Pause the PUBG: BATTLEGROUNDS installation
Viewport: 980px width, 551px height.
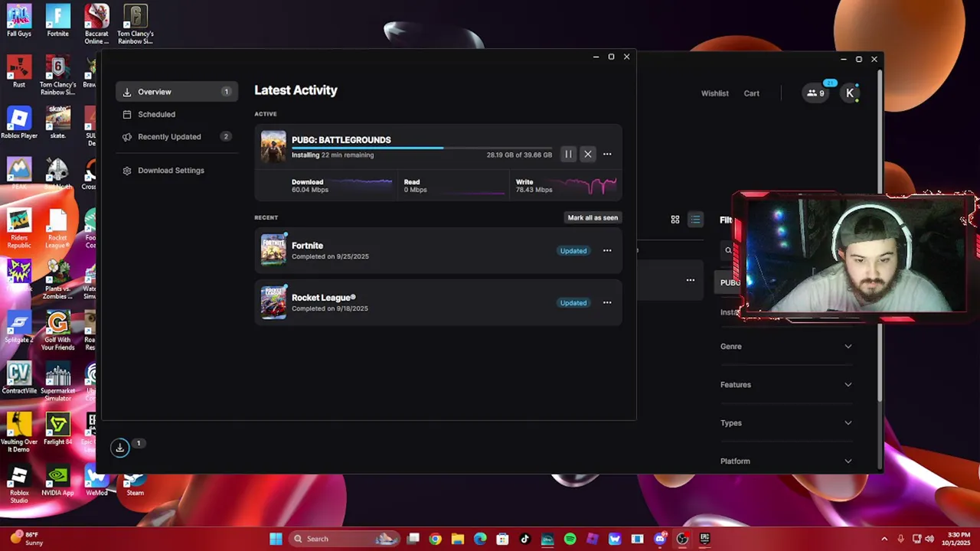568,155
